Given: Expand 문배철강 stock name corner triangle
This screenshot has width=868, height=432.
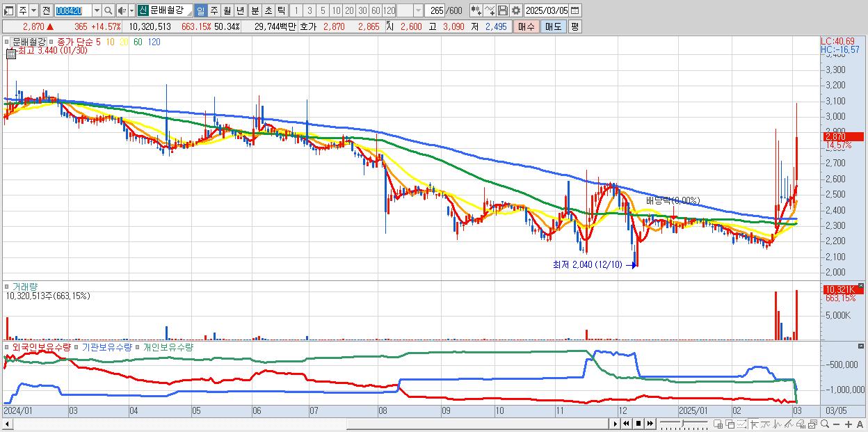Looking at the screenshot, I should 188,15.
